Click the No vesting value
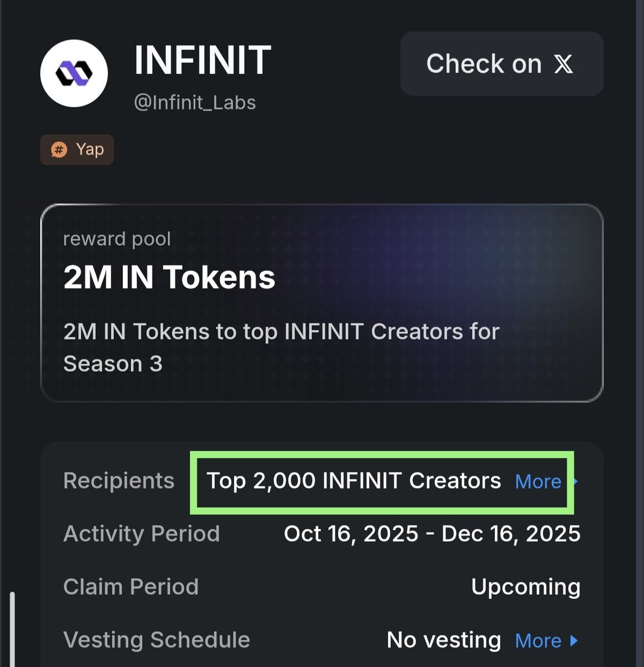This screenshot has width=644, height=667. (443, 640)
